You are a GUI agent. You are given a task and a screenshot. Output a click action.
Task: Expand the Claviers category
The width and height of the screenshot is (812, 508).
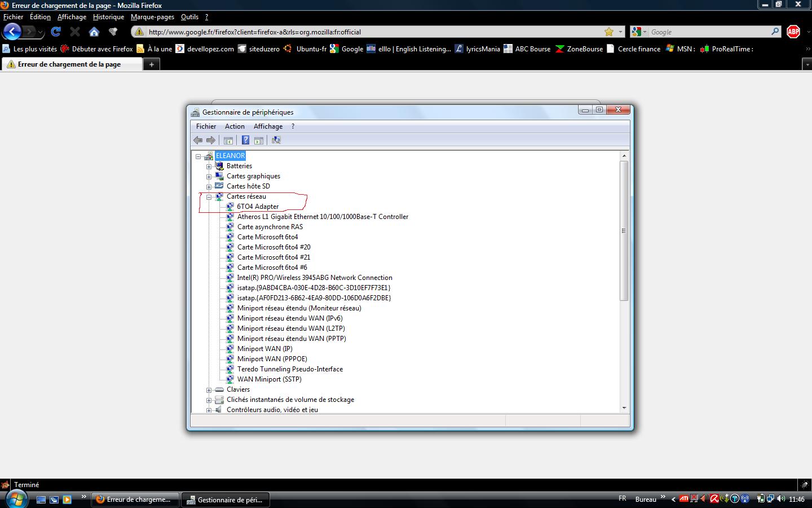209,390
